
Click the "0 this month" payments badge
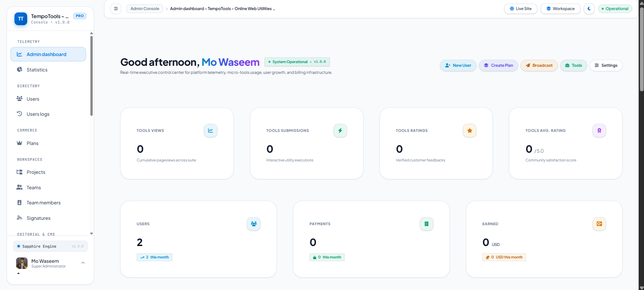pos(327,257)
